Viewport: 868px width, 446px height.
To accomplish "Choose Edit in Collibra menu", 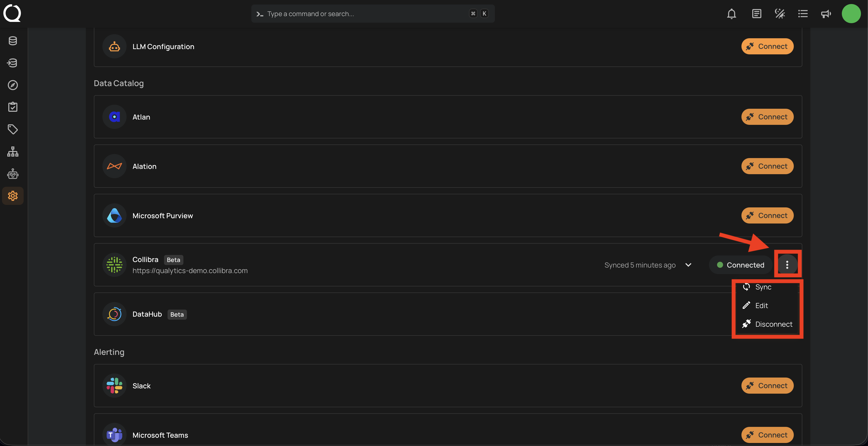I will coord(761,305).
